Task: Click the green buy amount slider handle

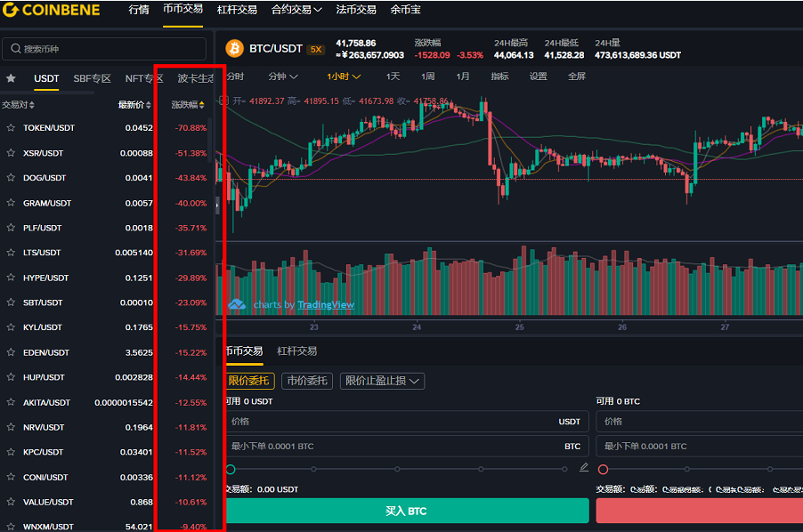Action: (x=231, y=469)
